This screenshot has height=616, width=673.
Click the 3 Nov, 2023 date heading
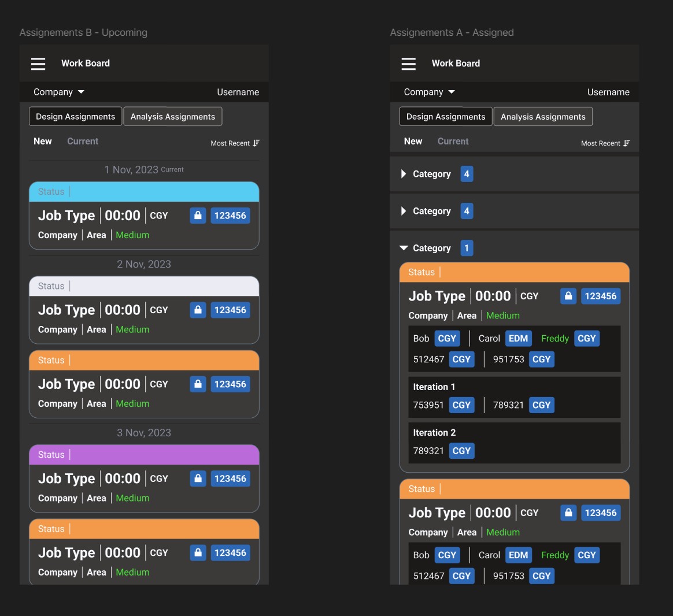tap(144, 433)
